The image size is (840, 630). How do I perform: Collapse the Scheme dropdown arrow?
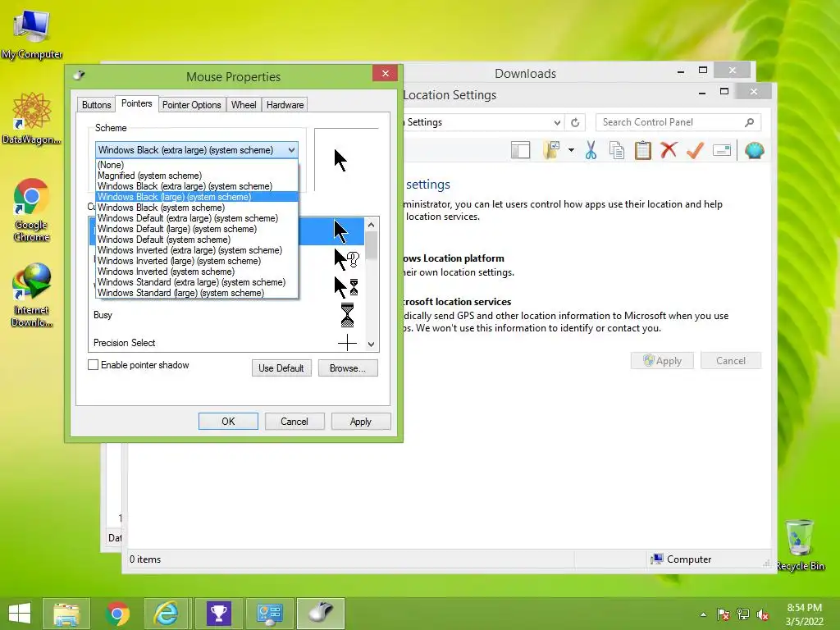click(x=291, y=150)
